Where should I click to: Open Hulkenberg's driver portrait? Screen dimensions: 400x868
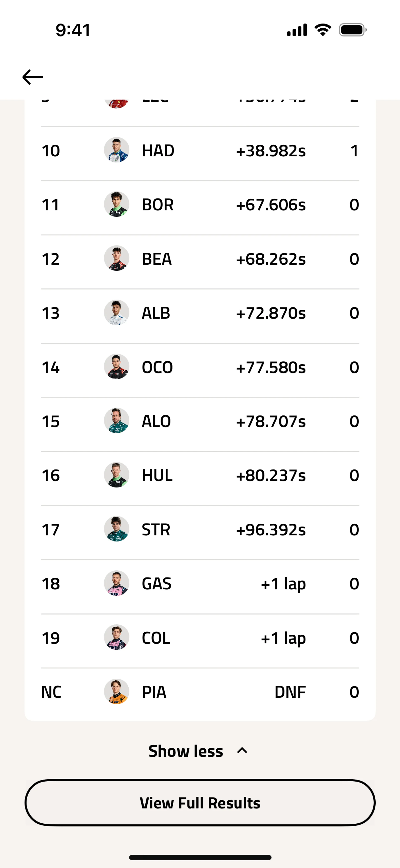coord(116,475)
